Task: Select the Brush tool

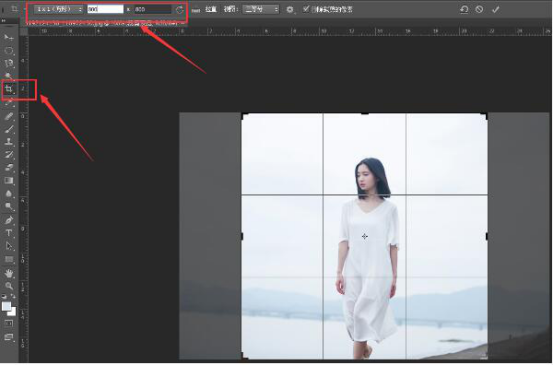Action: pyautogui.click(x=9, y=129)
